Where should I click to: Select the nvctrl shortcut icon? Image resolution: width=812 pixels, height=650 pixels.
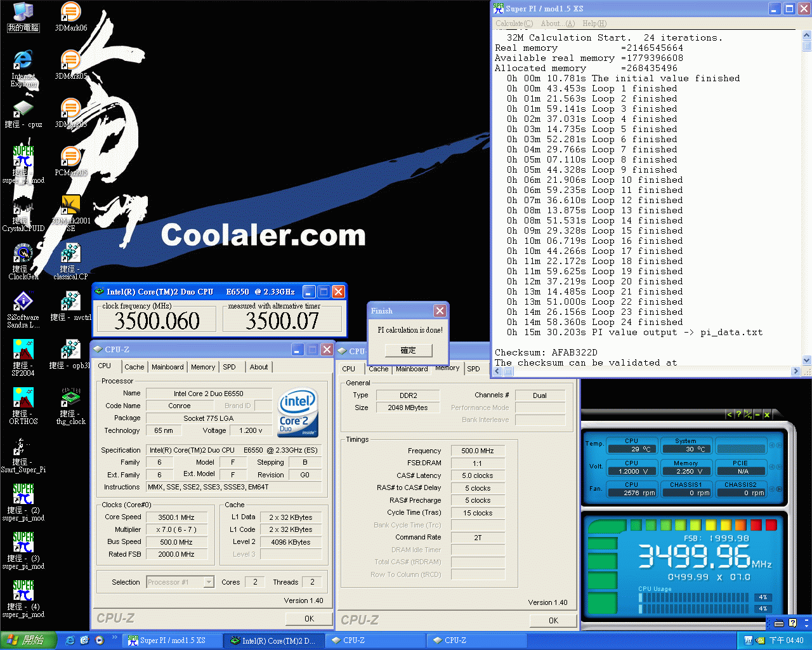(70, 306)
